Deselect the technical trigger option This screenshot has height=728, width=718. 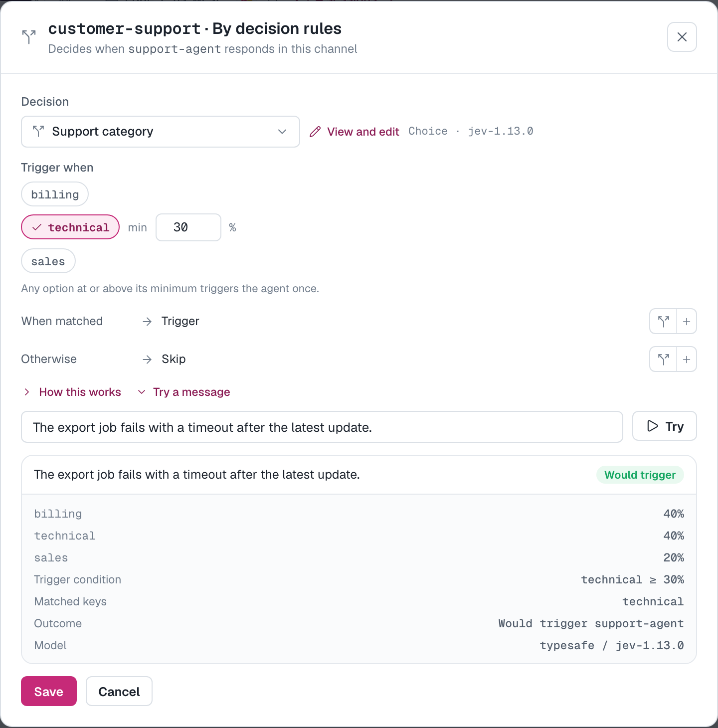(x=70, y=227)
